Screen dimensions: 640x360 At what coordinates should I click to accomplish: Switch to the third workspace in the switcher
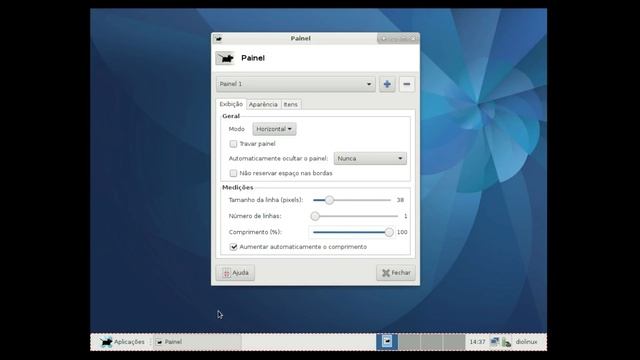tap(431, 342)
